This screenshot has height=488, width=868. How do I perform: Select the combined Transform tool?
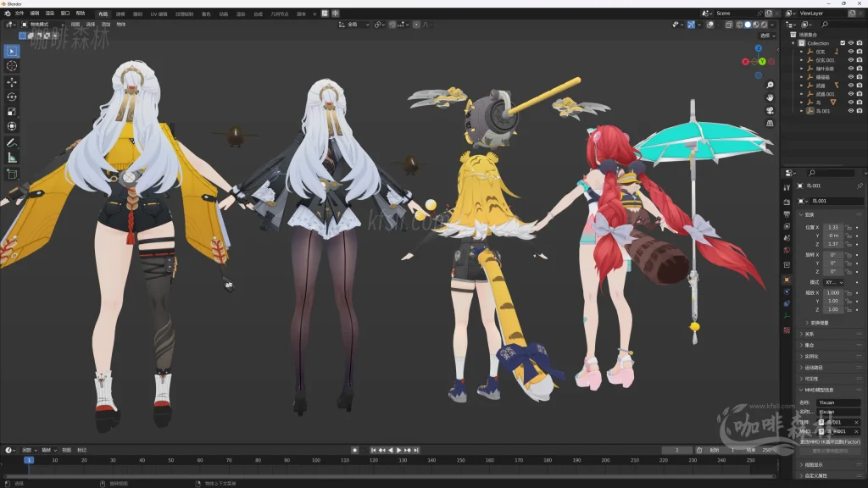click(12, 127)
